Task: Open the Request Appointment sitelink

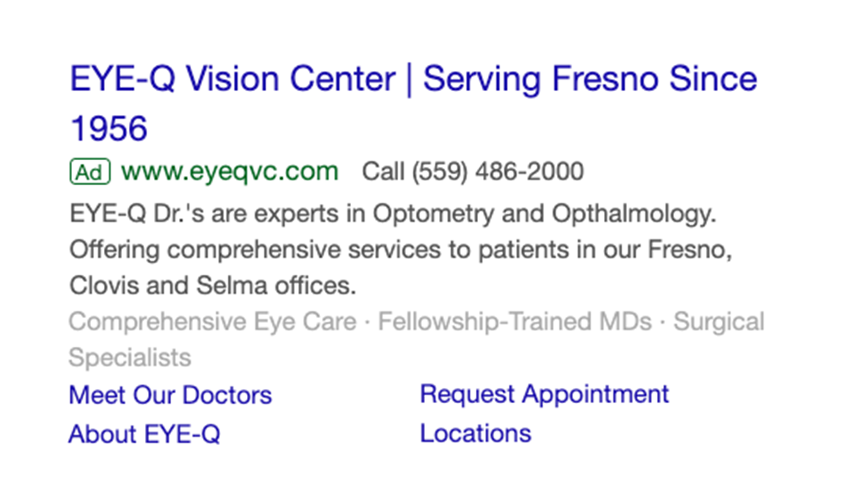Action: (x=544, y=394)
